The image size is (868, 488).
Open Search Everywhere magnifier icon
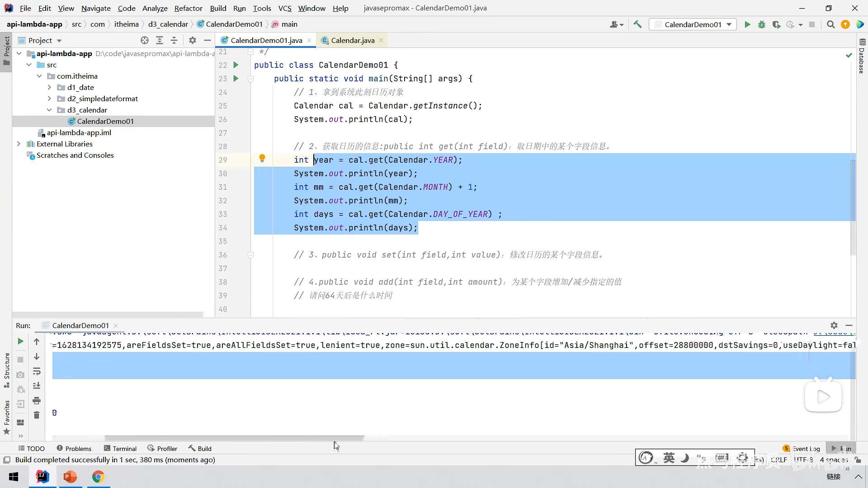[x=830, y=24]
